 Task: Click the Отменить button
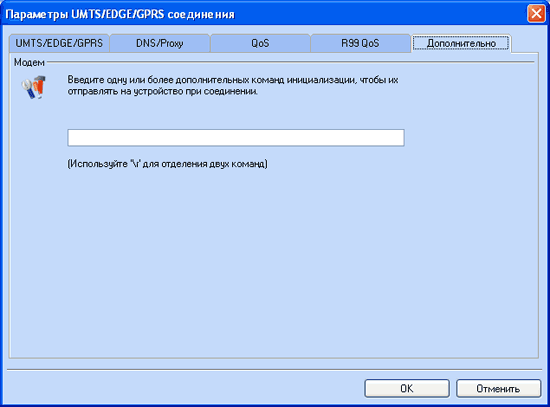(498, 388)
